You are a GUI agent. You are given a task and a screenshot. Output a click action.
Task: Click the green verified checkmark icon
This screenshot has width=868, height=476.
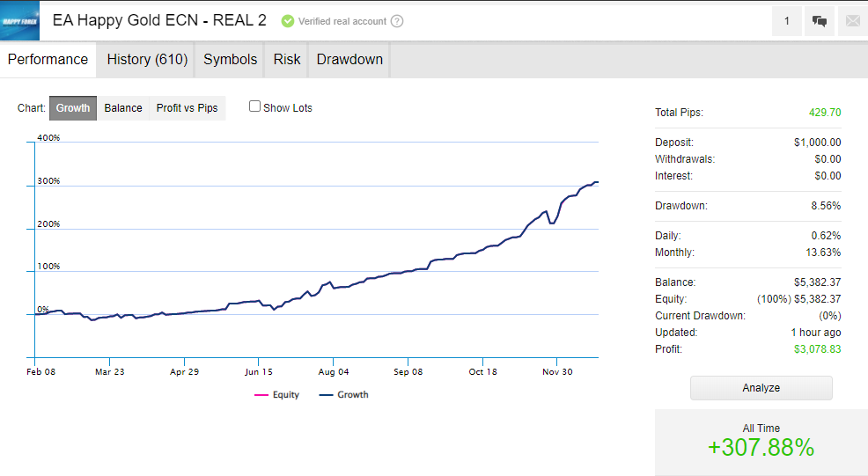point(287,21)
